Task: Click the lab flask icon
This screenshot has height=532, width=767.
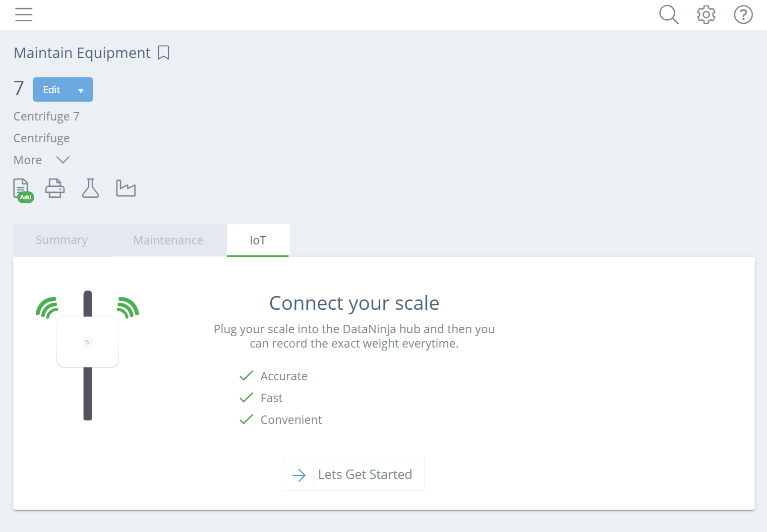Action: [90, 188]
